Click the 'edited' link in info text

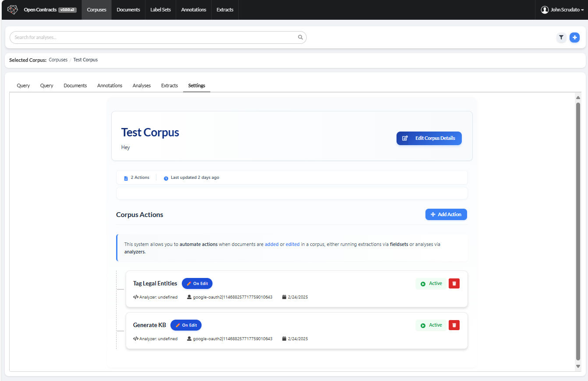point(293,244)
